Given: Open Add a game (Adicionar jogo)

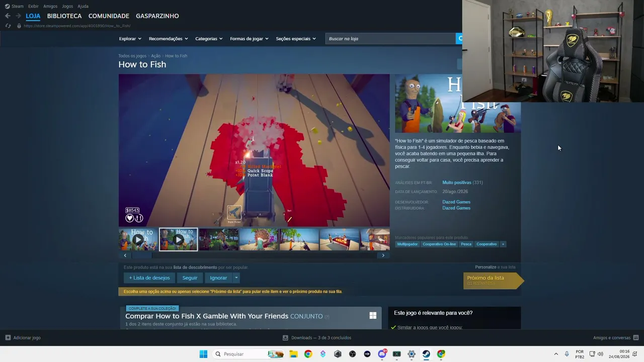Looking at the screenshot, I should (23, 338).
